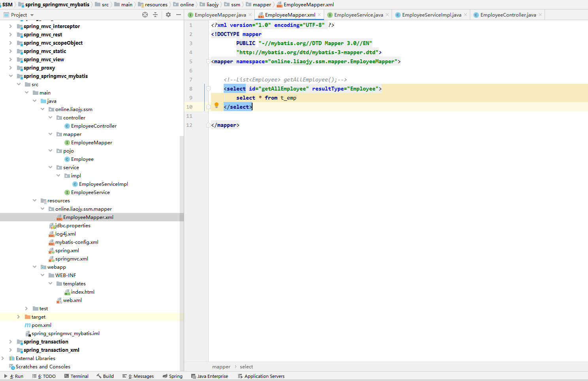Screen dimensions: 588x381
Task: Expand the spring_transaction module
Action: [x=11, y=341]
